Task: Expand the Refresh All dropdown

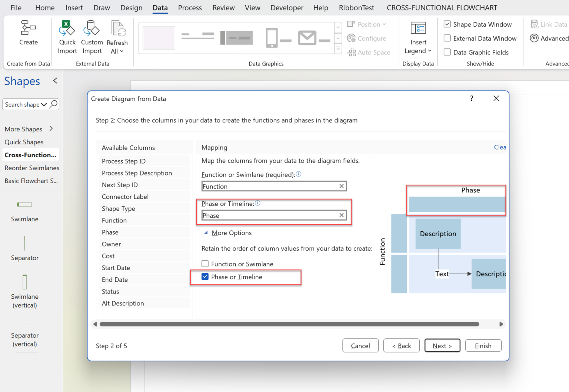Action: tap(117, 51)
